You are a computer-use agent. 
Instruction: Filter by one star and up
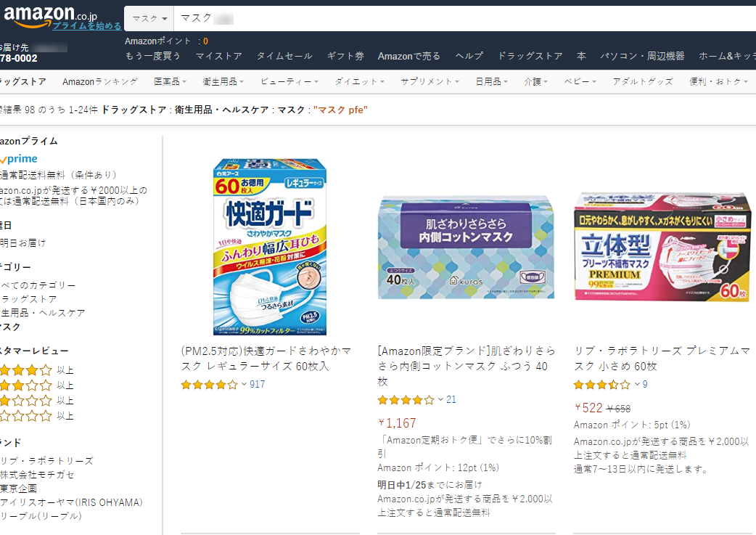click(x=26, y=416)
